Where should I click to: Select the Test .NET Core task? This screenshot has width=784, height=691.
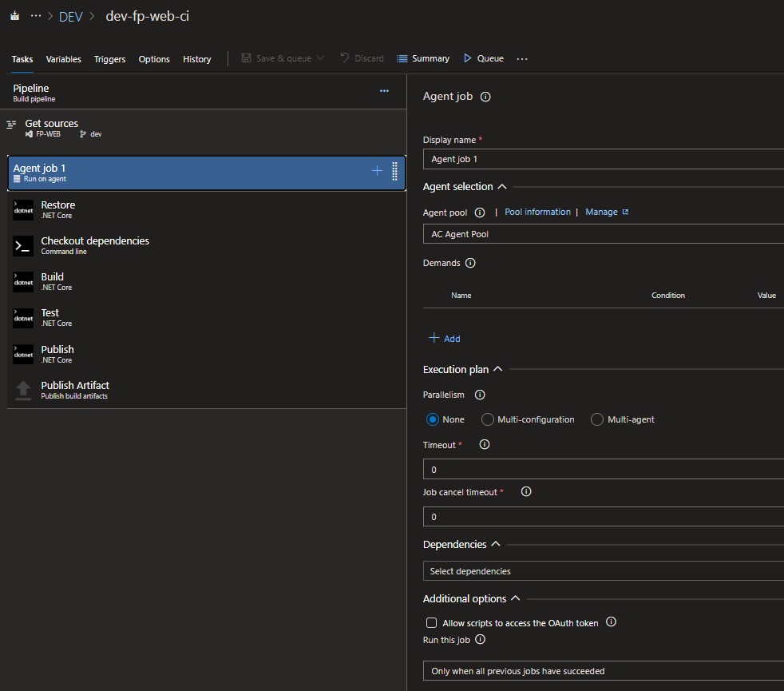[206, 318]
